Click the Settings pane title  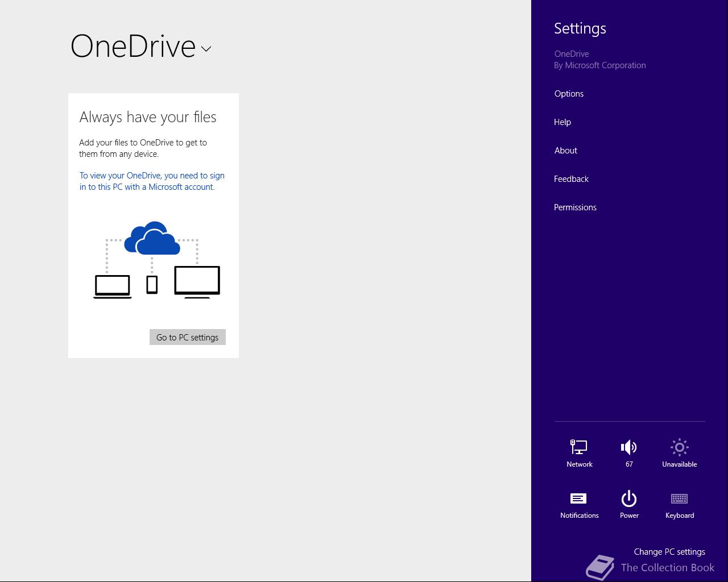580,28
